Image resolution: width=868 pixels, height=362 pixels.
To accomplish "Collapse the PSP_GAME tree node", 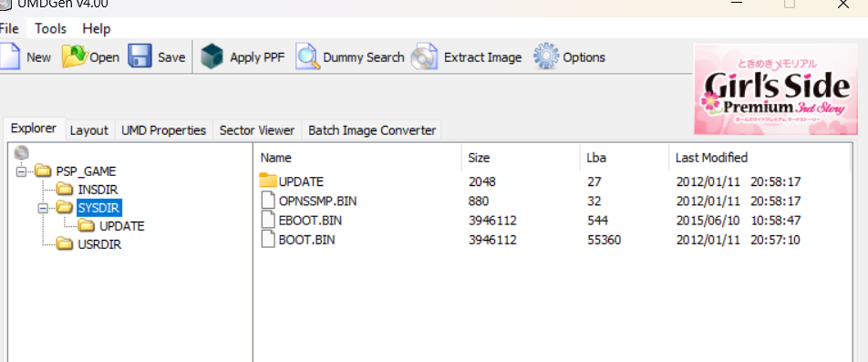I will 21,171.
